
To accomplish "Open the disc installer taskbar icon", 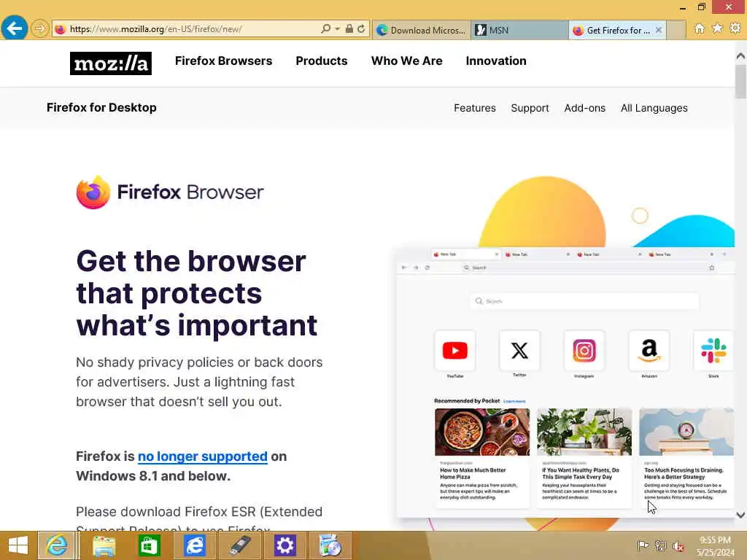I will click(330, 545).
